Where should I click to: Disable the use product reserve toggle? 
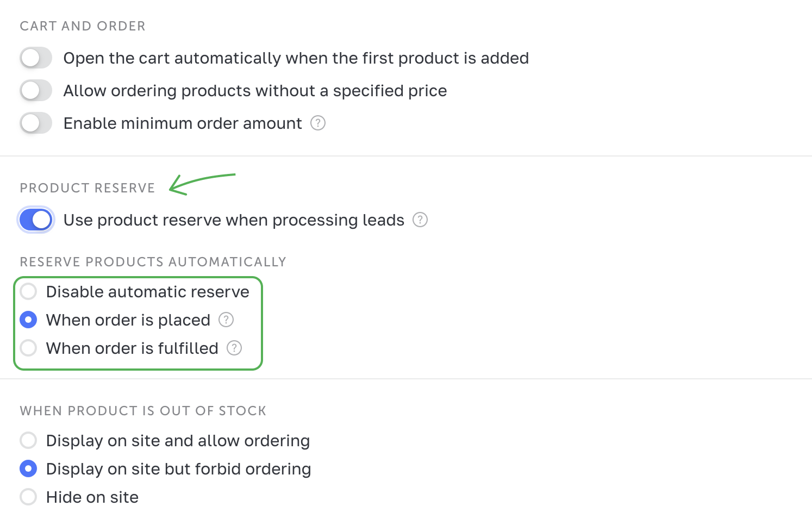click(36, 220)
